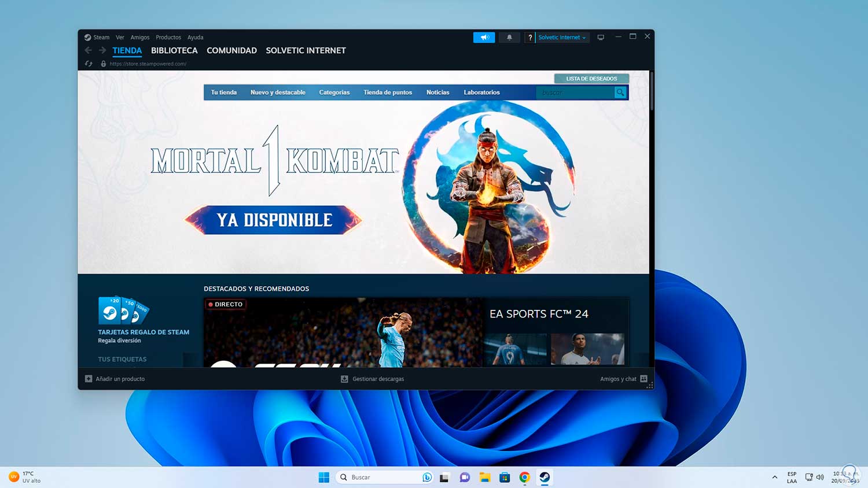Expand the Tu tienda store menu
Screen dimensions: 868x488
click(224, 93)
